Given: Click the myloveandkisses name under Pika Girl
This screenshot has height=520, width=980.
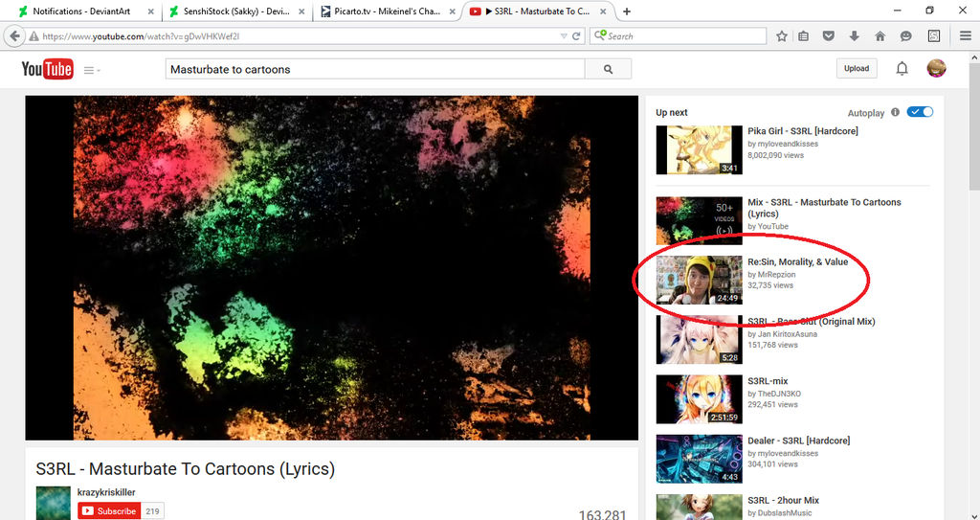Looking at the screenshot, I should coord(788,144).
